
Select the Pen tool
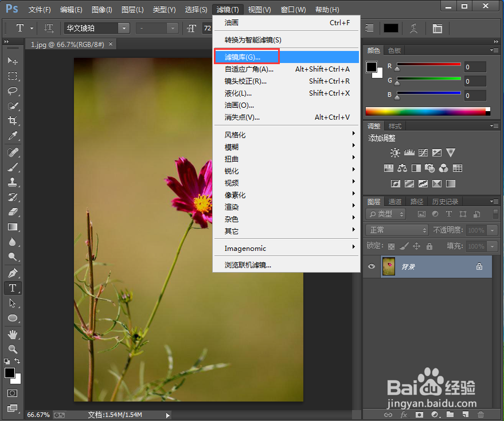coord(13,273)
